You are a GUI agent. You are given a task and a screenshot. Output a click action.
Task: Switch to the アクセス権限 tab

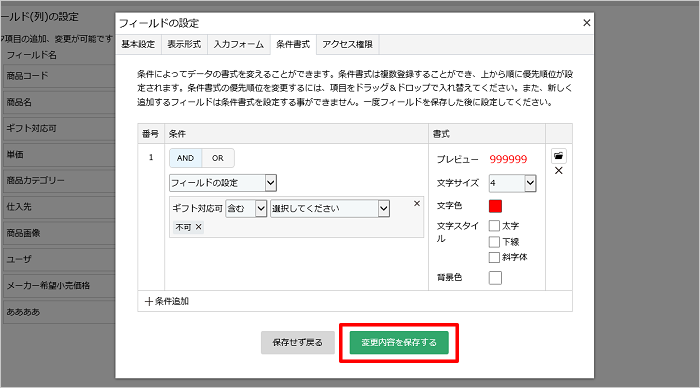point(347,44)
